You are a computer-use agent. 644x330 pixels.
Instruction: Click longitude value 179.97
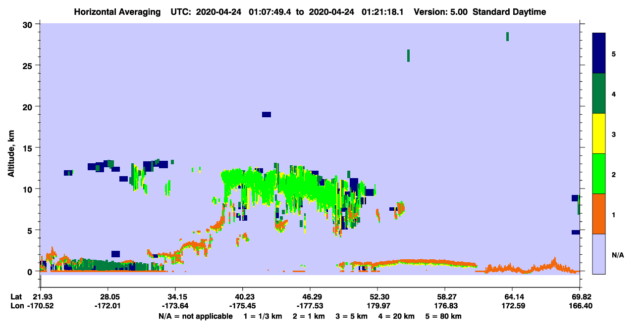coord(377,306)
